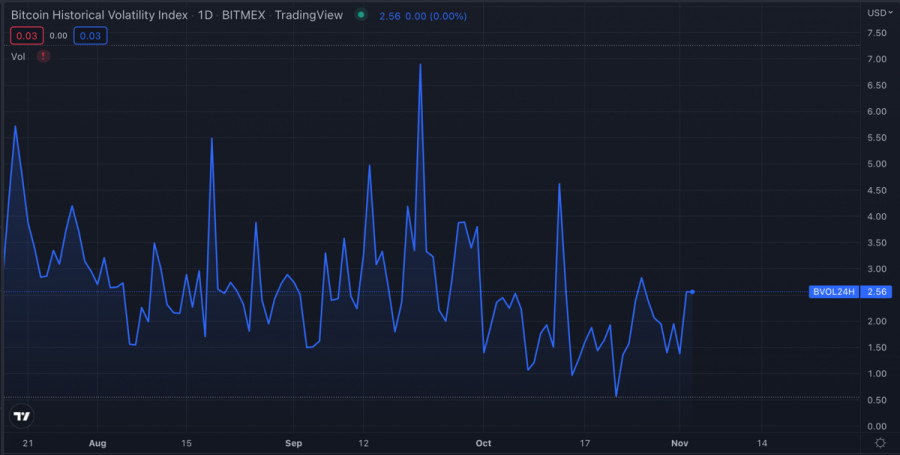900x455 pixels.
Task: Click the 7.00 level on price scale
Action: coord(876,59)
